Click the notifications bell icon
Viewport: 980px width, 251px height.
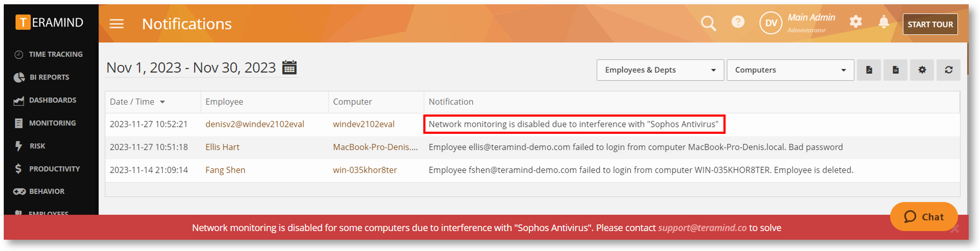(x=884, y=21)
